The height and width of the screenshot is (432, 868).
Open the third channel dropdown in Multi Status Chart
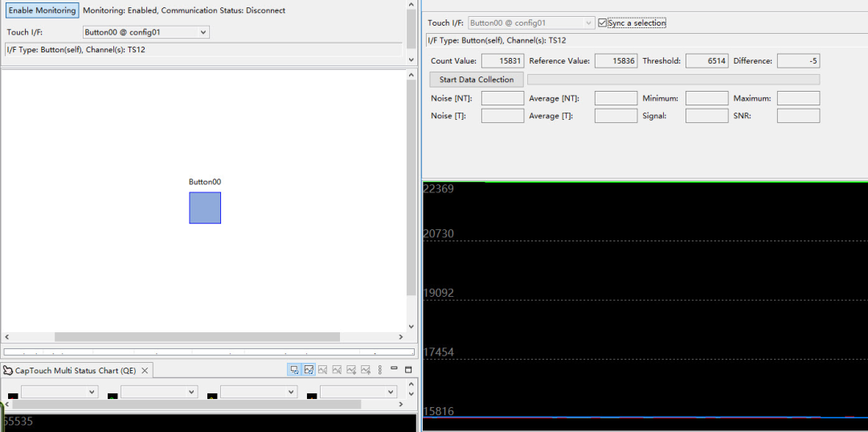(259, 392)
